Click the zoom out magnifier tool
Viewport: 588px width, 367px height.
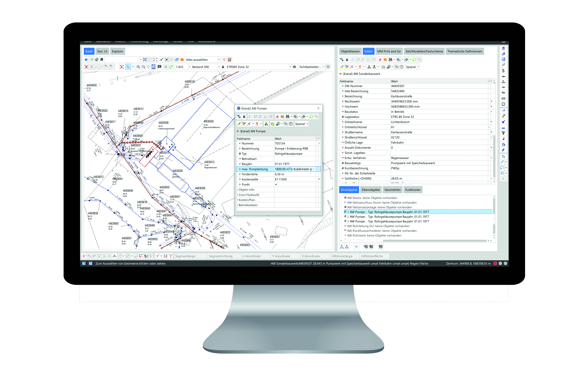point(143,67)
